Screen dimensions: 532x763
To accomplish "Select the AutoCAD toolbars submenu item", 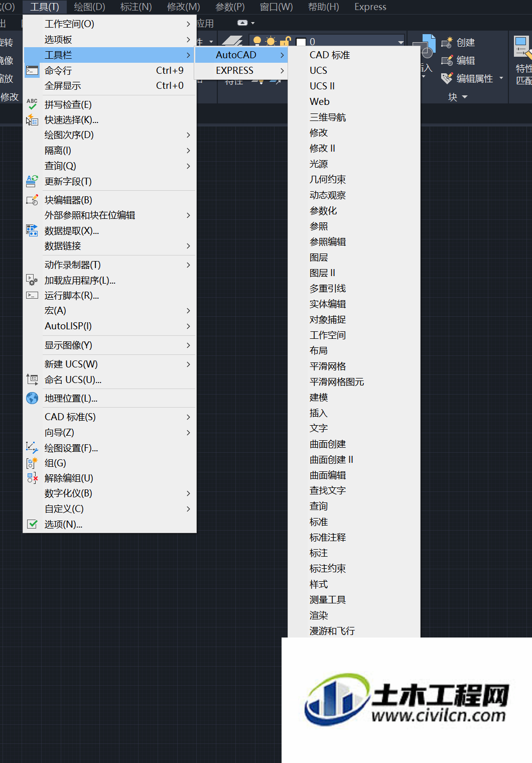I will click(x=241, y=55).
